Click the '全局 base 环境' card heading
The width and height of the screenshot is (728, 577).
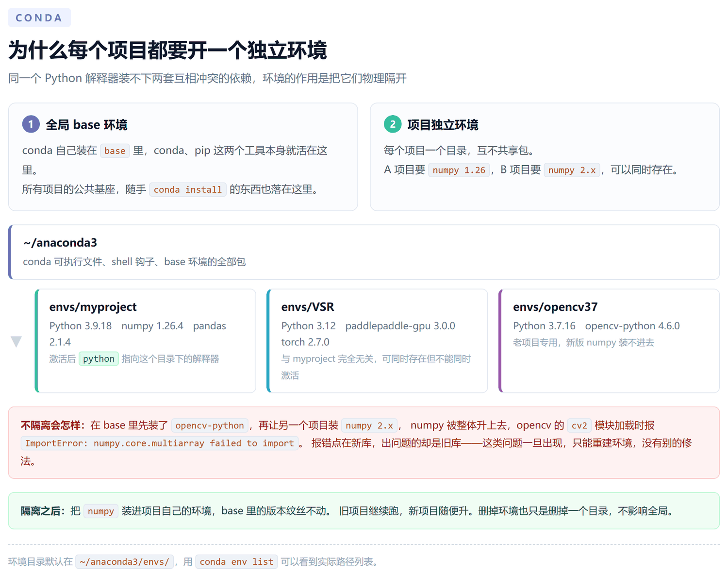[x=86, y=125]
